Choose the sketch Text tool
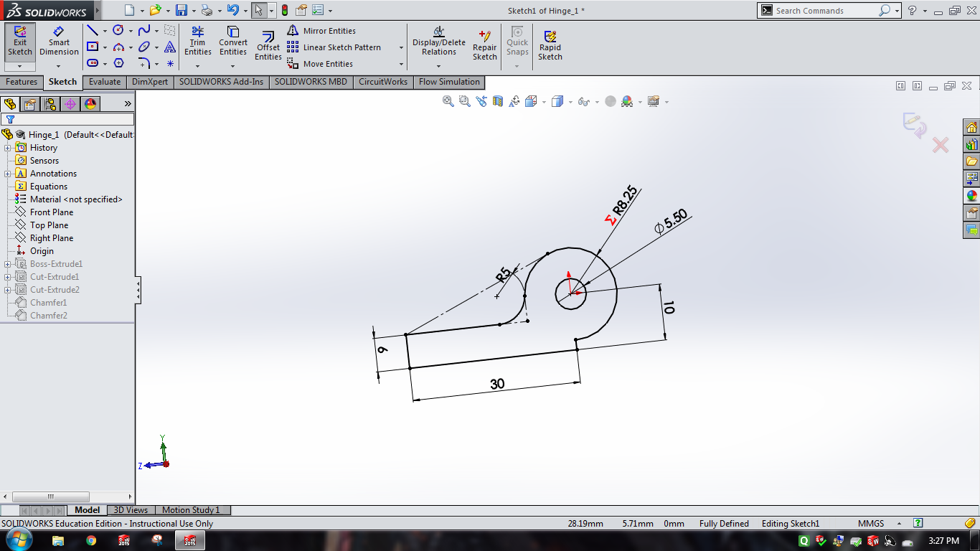The width and height of the screenshot is (980, 551). point(170,47)
